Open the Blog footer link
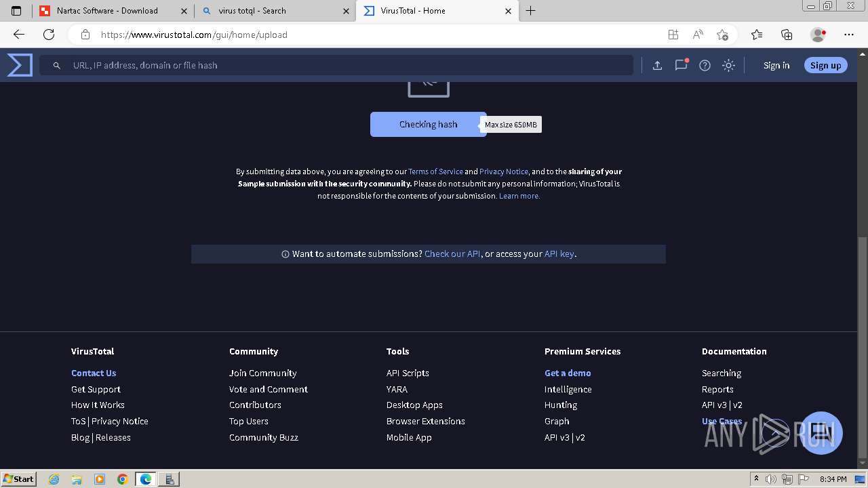868x488 pixels. (80, 438)
